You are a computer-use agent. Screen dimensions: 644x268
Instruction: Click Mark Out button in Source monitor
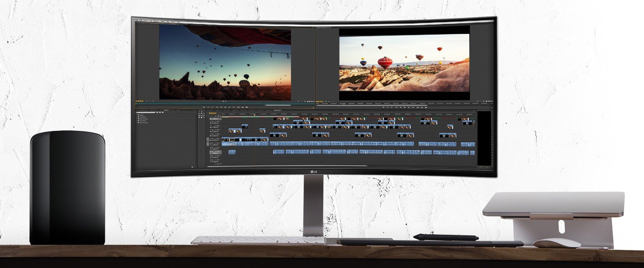tap(213, 107)
